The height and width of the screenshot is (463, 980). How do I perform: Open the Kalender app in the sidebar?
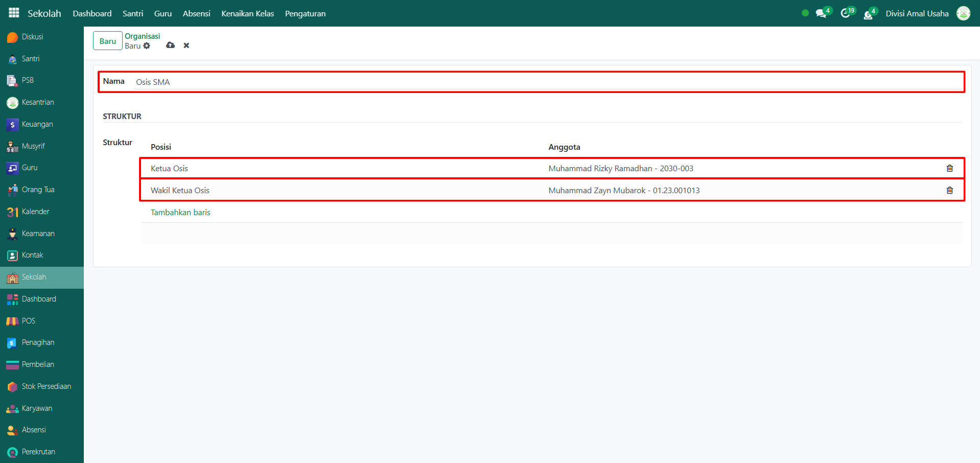(x=35, y=212)
